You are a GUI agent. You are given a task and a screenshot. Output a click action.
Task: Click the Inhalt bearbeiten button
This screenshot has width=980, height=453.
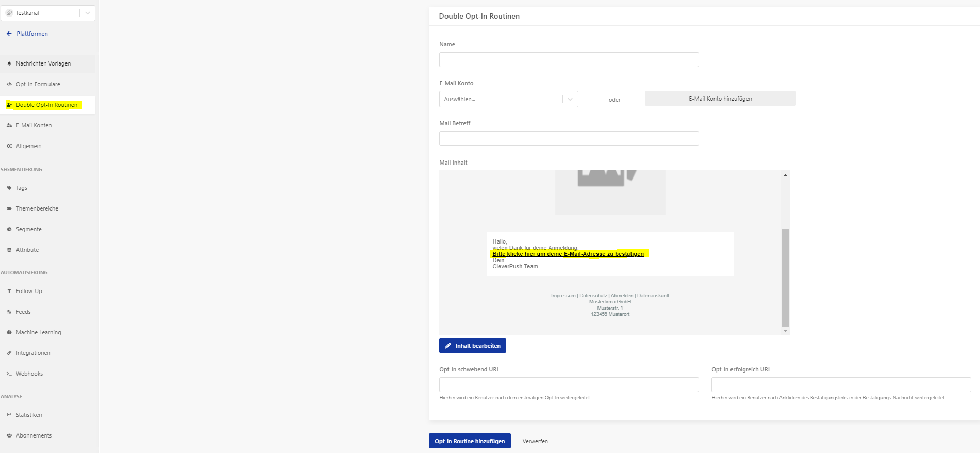pyautogui.click(x=472, y=346)
